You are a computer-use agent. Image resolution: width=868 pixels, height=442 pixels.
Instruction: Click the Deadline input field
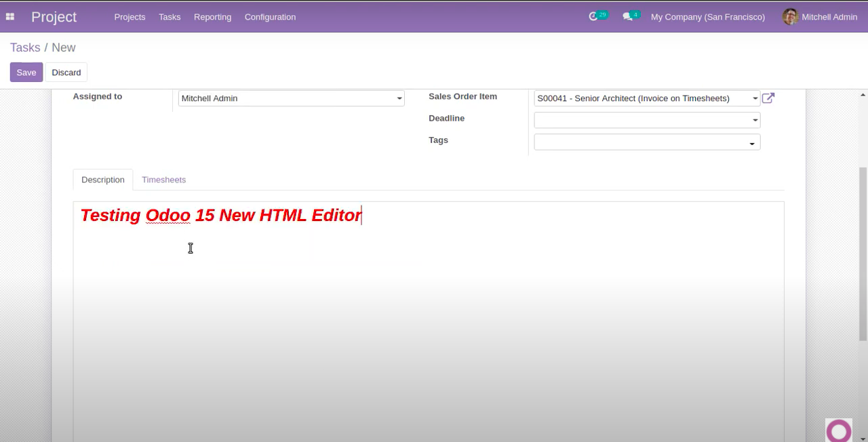click(647, 120)
